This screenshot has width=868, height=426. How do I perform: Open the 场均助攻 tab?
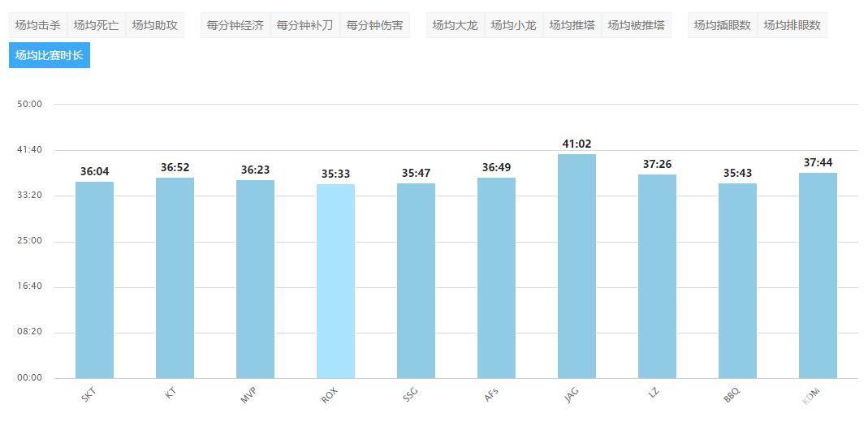pyautogui.click(x=154, y=25)
